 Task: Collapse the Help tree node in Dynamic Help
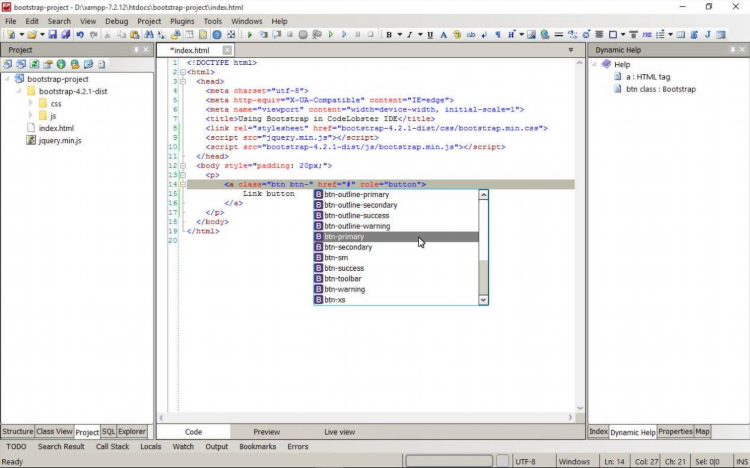click(595, 64)
